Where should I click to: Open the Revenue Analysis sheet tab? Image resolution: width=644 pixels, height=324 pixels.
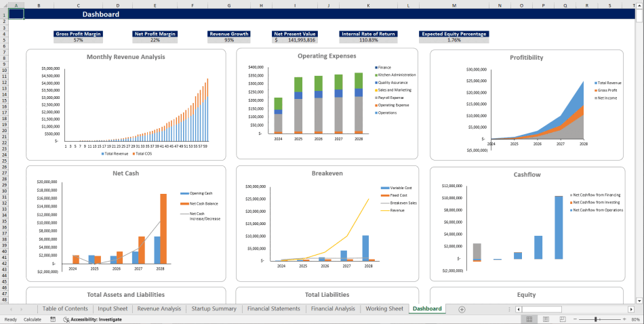[x=159, y=309]
